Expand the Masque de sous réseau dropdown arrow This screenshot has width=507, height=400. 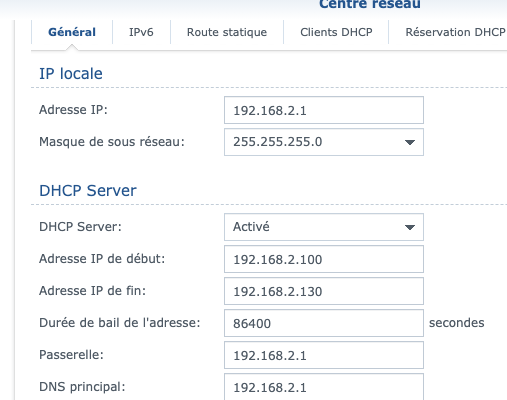click(410, 142)
